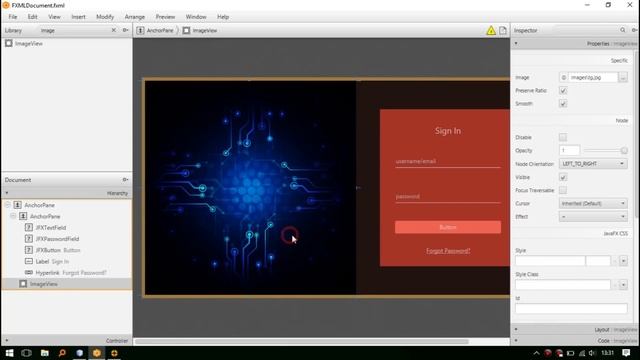
Task: Click the ImageView breadcrumb
Action: [x=200, y=30]
